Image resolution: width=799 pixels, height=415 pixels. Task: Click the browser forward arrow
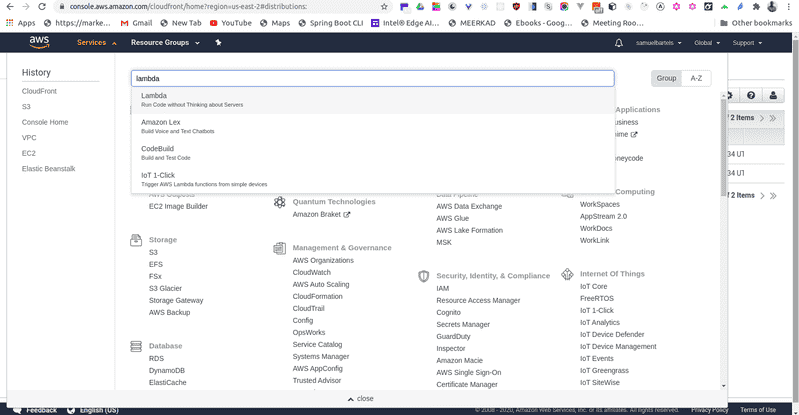(x=26, y=7)
